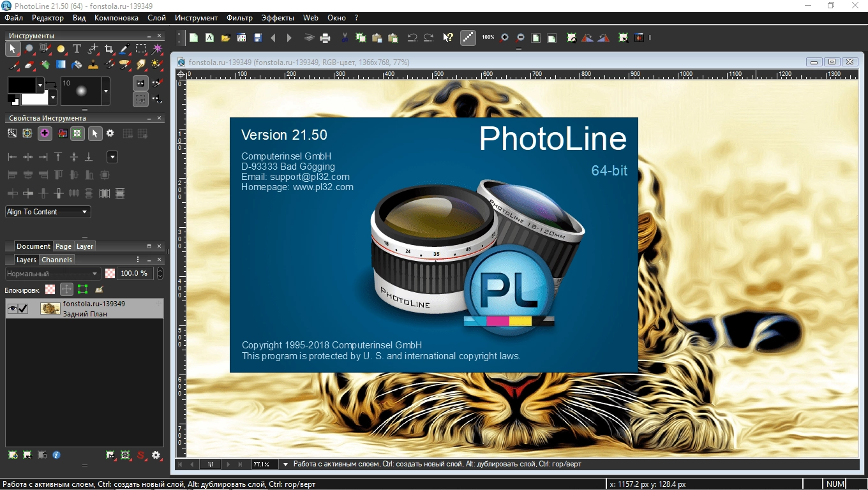868x490 pixels.
Task: Save the document with floppy icon
Action: tap(258, 38)
